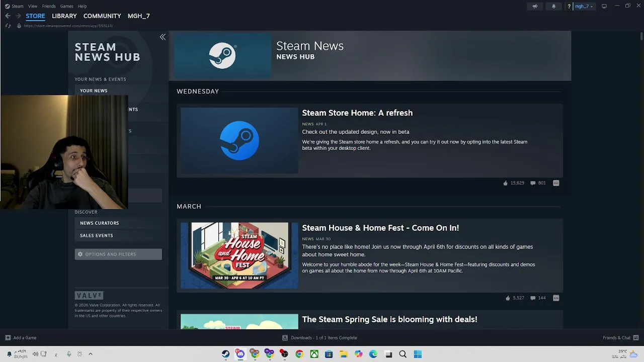Open House and Home Fest thumbnail

[239, 255]
